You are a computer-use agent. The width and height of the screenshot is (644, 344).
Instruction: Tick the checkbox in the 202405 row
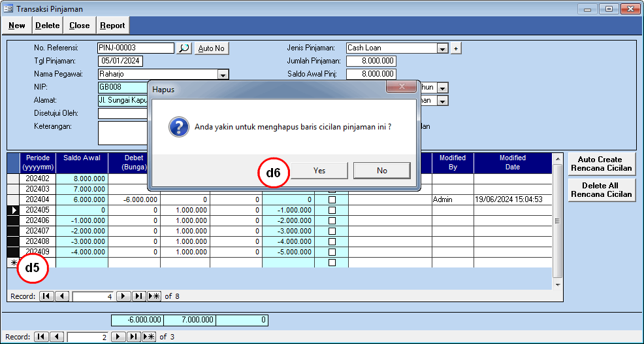click(x=332, y=210)
